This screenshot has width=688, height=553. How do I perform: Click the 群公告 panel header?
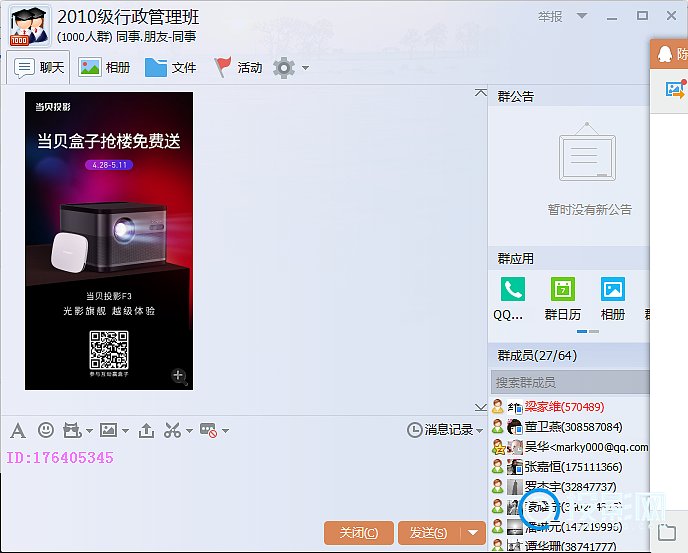pyautogui.click(x=569, y=96)
